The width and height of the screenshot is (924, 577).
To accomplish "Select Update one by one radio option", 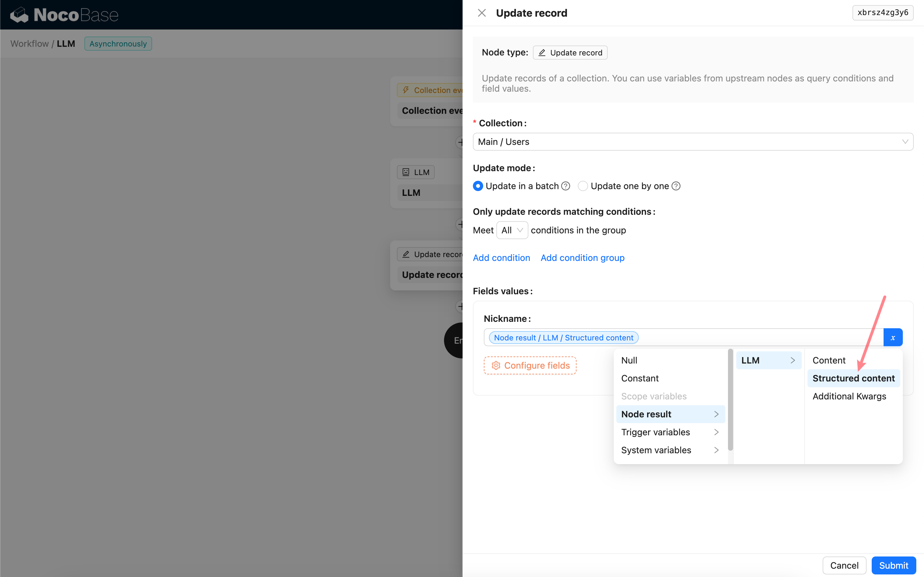I will pyautogui.click(x=583, y=186).
